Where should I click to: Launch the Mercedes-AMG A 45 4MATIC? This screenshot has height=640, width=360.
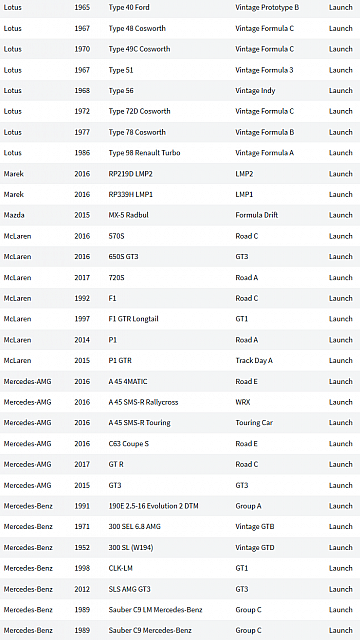point(340,381)
